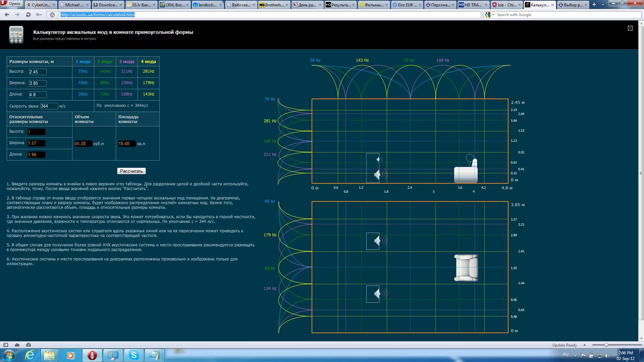This screenshot has height=362, width=644.
Task: Click the room calculator application icon
Action: point(15,34)
